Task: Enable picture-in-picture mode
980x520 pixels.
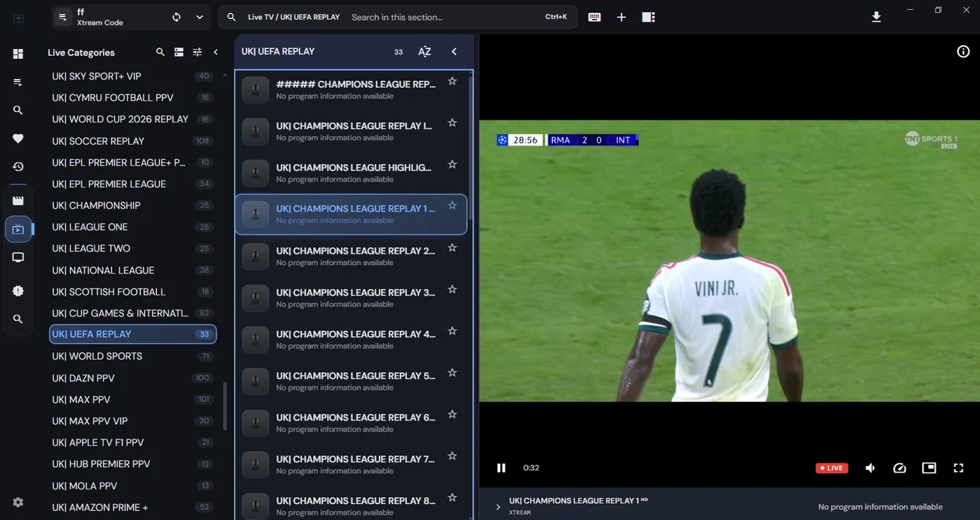Action: click(929, 468)
